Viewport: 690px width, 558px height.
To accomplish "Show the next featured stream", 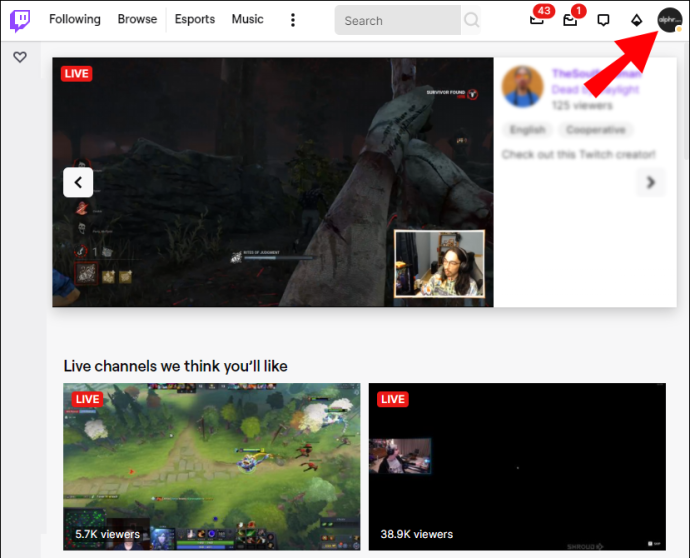I will coord(651,182).
